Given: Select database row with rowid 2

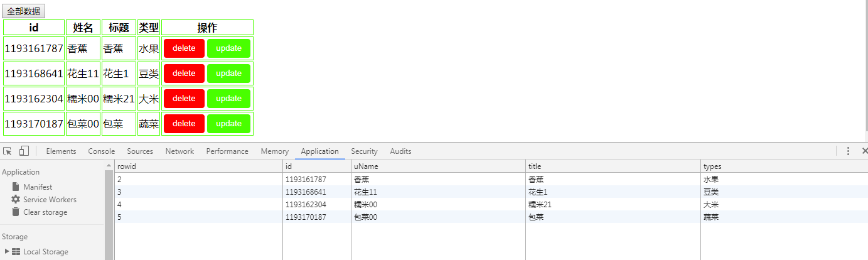Looking at the screenshot, I should [x=491, y=179].
